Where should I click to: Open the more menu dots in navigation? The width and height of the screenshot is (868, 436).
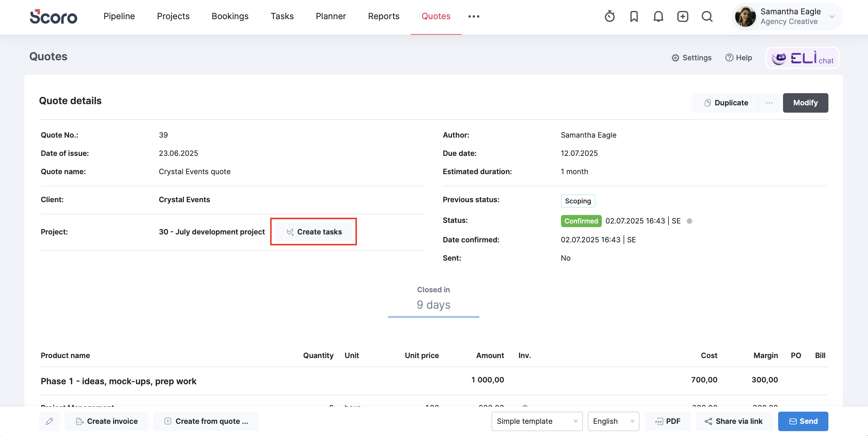coord(474,16)
